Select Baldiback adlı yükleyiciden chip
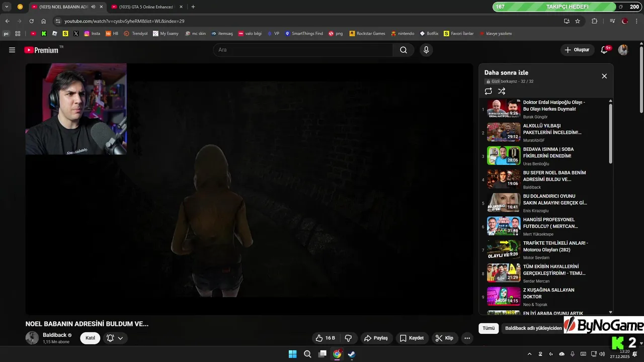The image size is (644, 362). click(533, 328)
